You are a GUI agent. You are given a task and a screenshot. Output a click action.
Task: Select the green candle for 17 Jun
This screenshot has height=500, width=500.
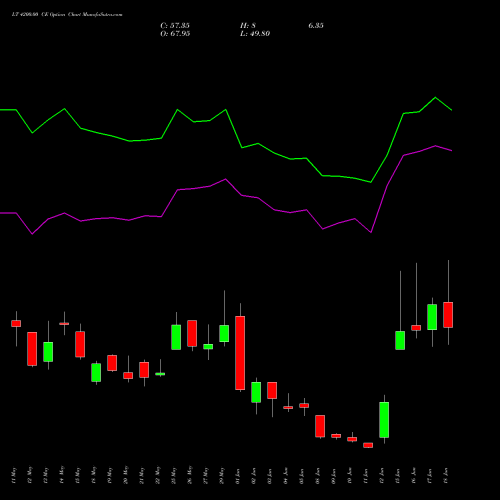[432, 317]
